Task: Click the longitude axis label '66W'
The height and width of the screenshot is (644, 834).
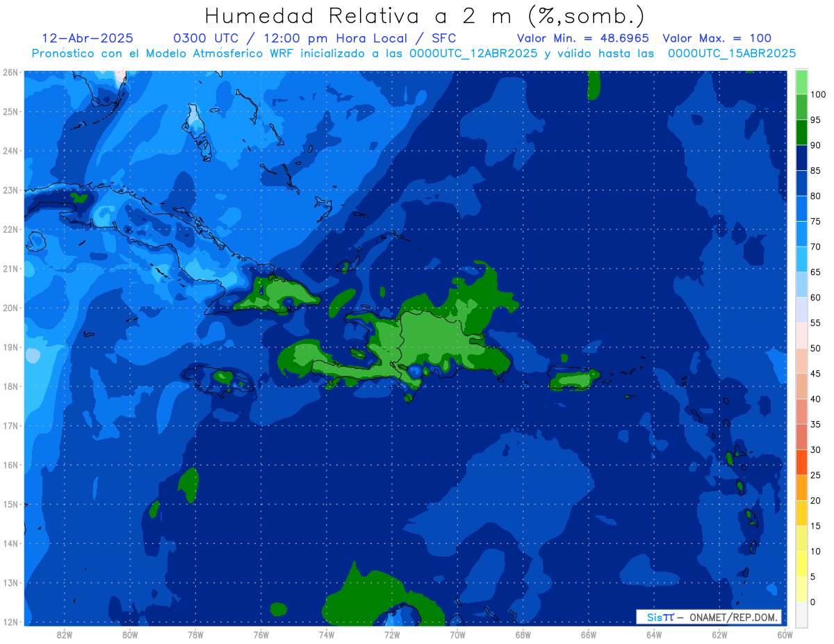Action: (x=589, y=634)
